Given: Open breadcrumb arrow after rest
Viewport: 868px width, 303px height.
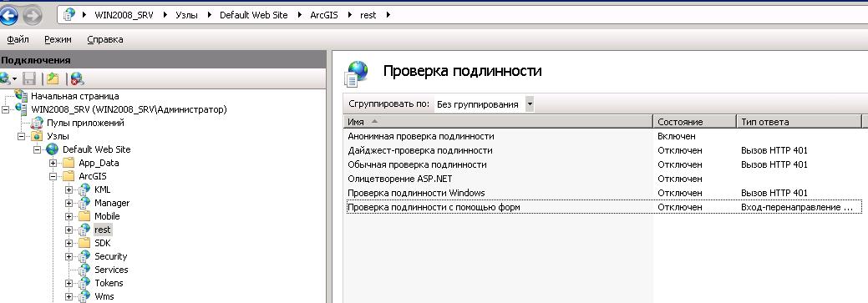Looking at the screenshot, I should click(x=388, y=15).
